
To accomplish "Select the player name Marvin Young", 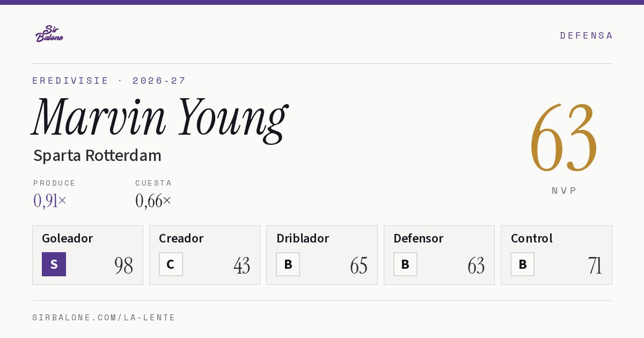I will point(160,118).
